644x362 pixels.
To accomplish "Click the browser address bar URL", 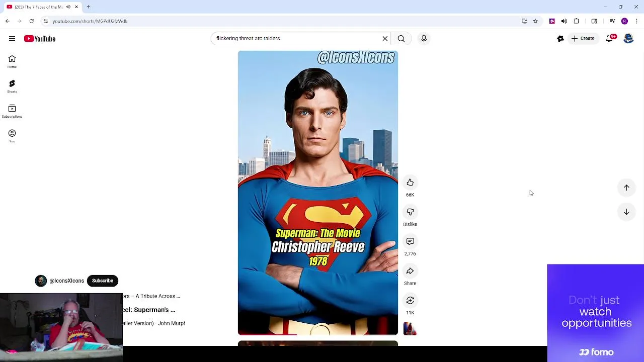I will 90,21.
